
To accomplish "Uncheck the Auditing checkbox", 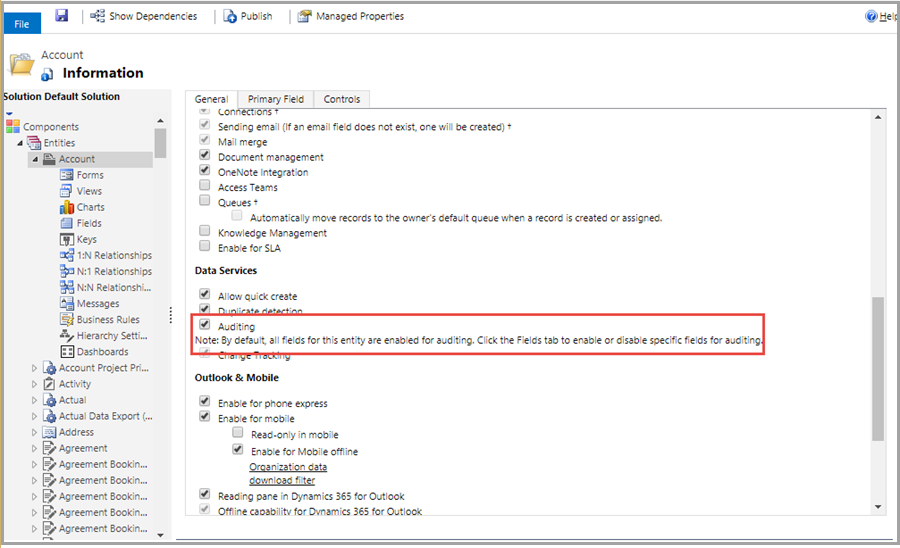I will (205, 326).
